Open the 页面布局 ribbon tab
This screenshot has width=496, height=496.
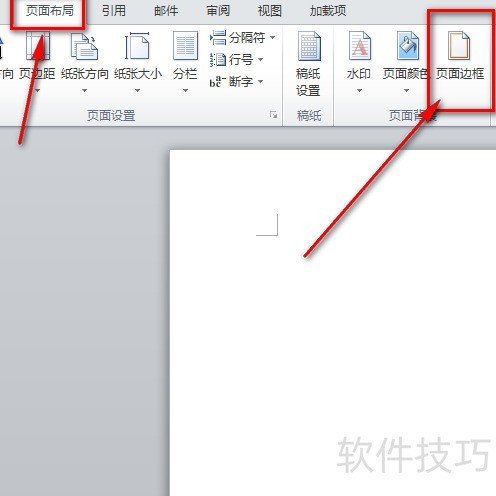pos(50,11)
